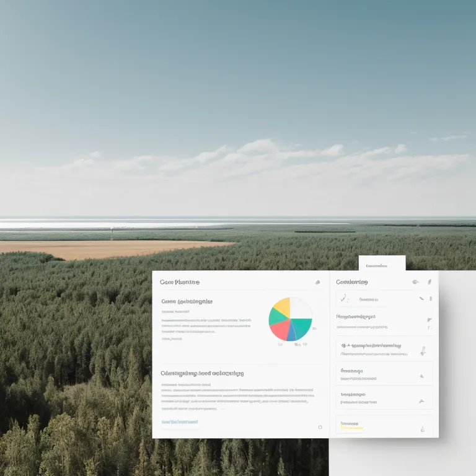The width and height of the screenshot is (476, 476).
Task: Click the flag icon beside the second right-panel section
Action: click(430, 320)
